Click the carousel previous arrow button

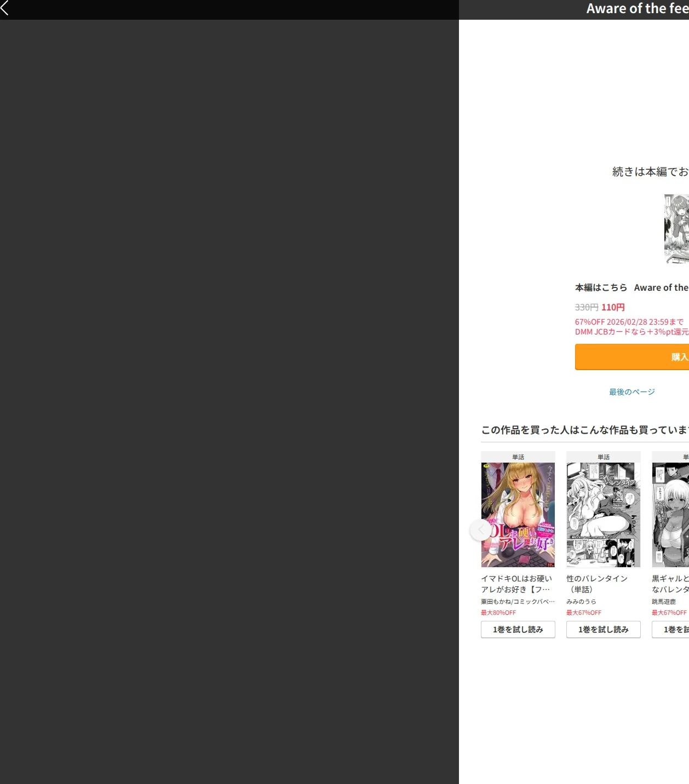point(481,530)
